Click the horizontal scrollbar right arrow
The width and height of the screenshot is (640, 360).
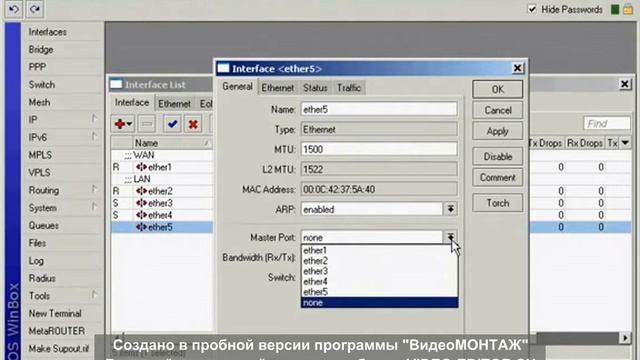[625, 338]
